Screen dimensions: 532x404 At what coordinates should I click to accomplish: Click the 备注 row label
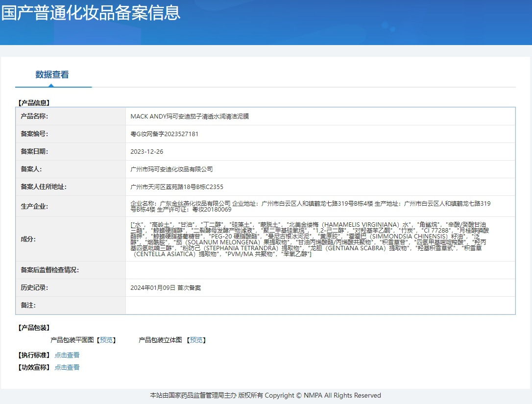coord(28,305)
